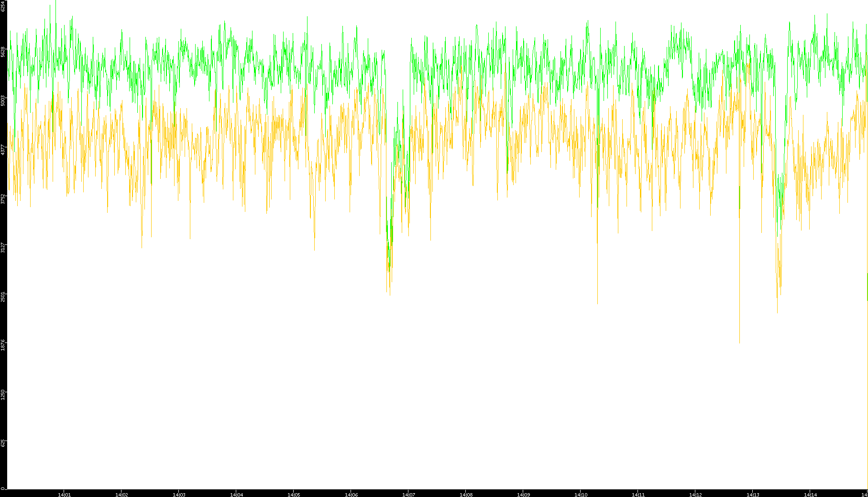Click the 14:13 time axis label
This screenshot has width=868, height=497.
753,495
